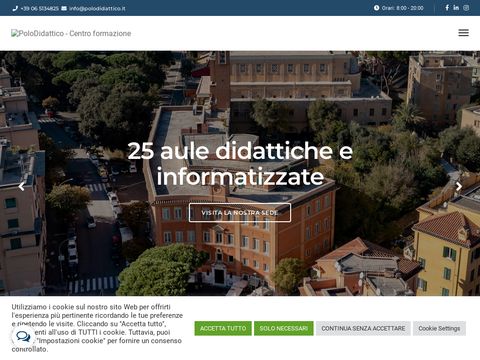Click the opening hours text 8:00 - 20:00
The width and height of the screenshot is (480, 360).
(403, 8)
